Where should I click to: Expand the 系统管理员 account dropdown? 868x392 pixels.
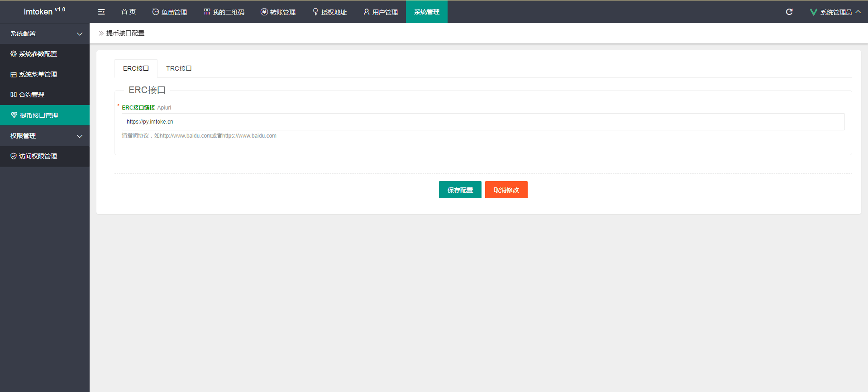pyautogui.click(x=835, y=12)
